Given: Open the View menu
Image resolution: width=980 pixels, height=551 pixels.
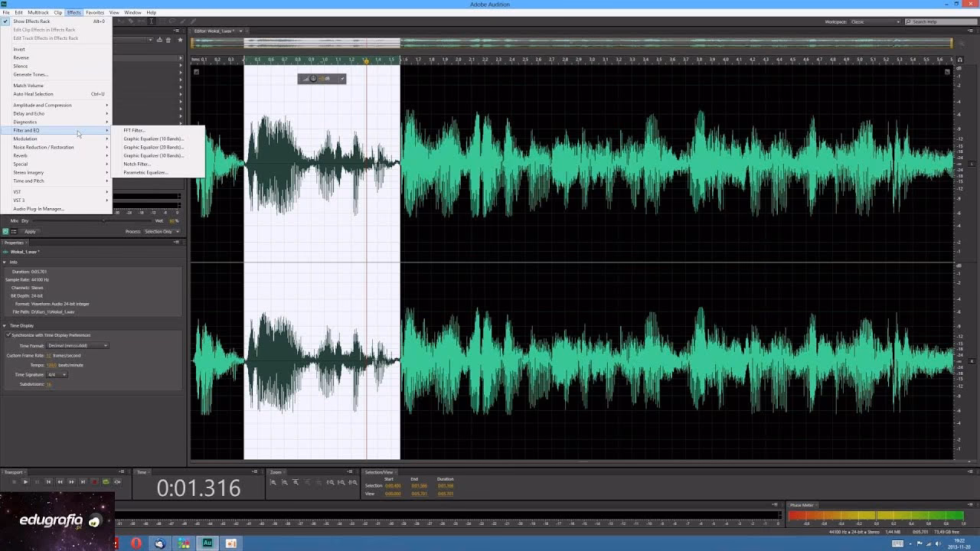Looking at the screenshot, I should pos(113,11).
